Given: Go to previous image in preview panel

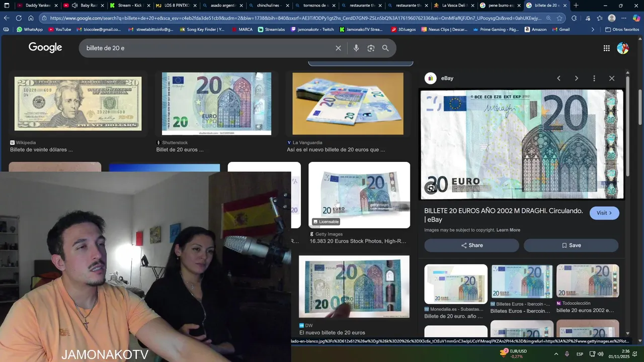Looking at the screenshot, I should [x=558, y=78].
